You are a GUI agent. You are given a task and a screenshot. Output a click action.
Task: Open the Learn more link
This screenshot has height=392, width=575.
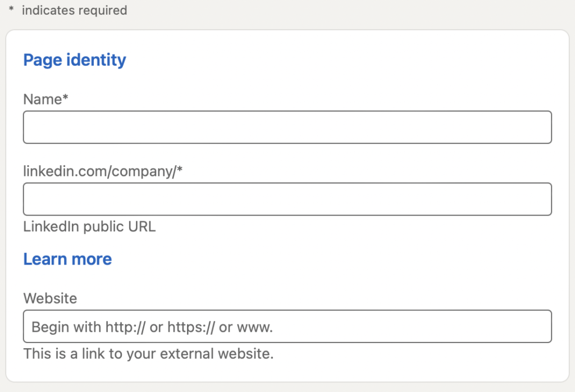tap(67, 259)
